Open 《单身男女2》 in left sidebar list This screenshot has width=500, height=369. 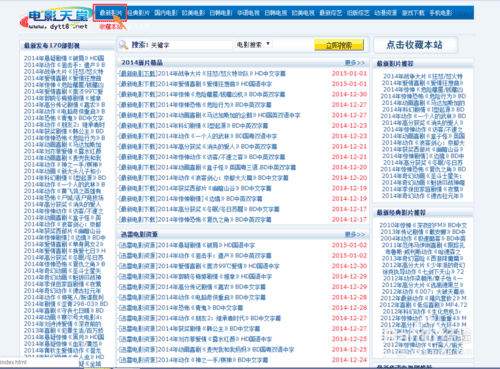pyautogui.click(x=64, y=244)
